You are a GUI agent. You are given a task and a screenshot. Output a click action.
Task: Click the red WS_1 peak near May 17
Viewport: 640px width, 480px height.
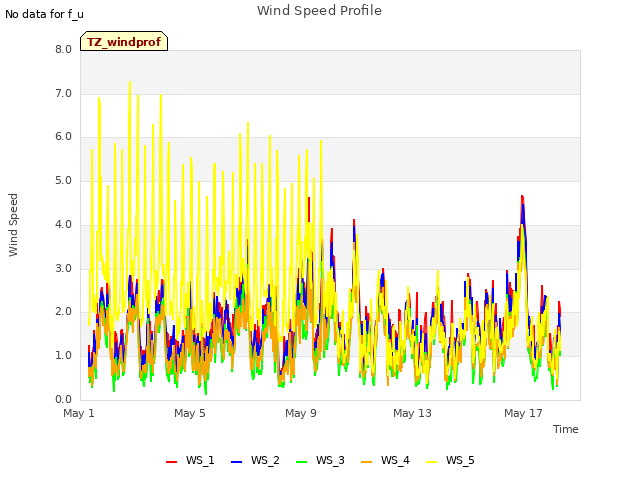click(x=522, y=198)
